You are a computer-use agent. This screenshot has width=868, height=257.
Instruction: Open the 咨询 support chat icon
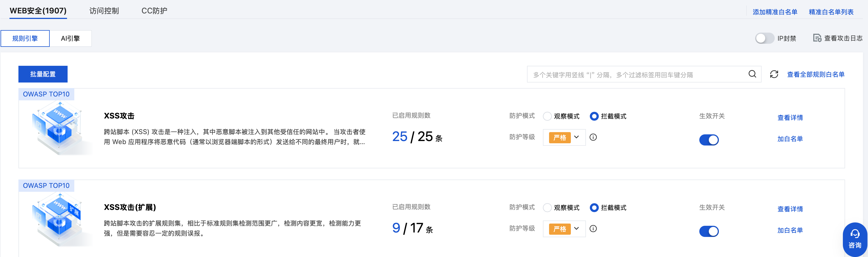[x=855, y=239]
